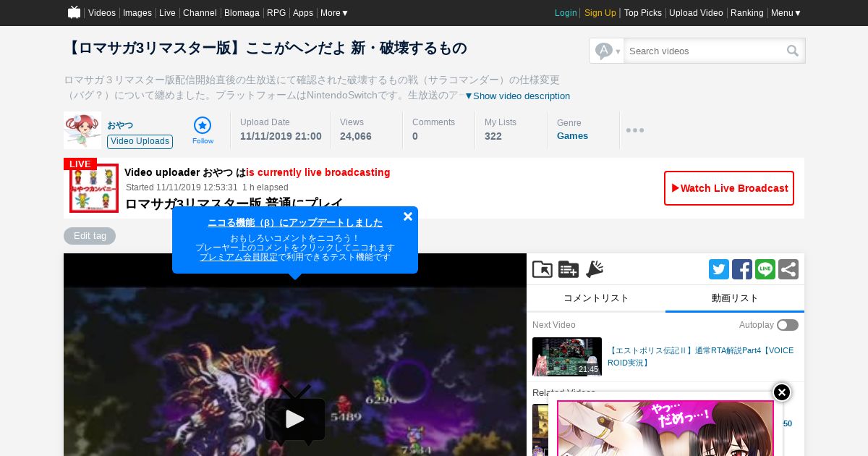Close the advertisement overlay with X

click(782, 392)
